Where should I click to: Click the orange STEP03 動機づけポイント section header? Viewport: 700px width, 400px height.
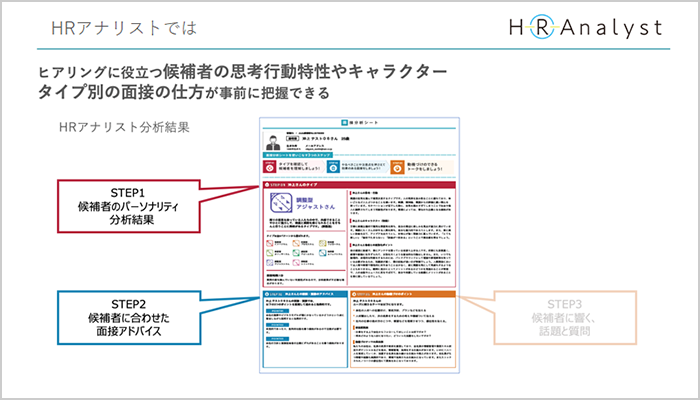tap(403, 294)
